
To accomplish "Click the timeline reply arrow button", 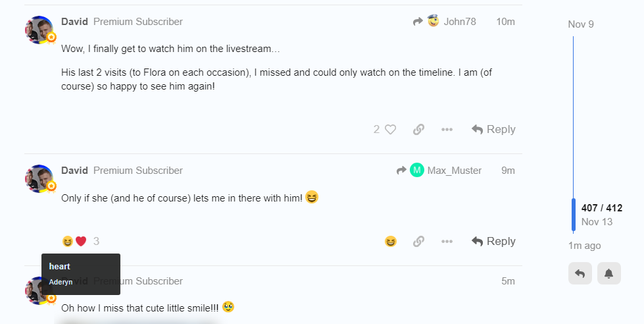I will 580,273.
